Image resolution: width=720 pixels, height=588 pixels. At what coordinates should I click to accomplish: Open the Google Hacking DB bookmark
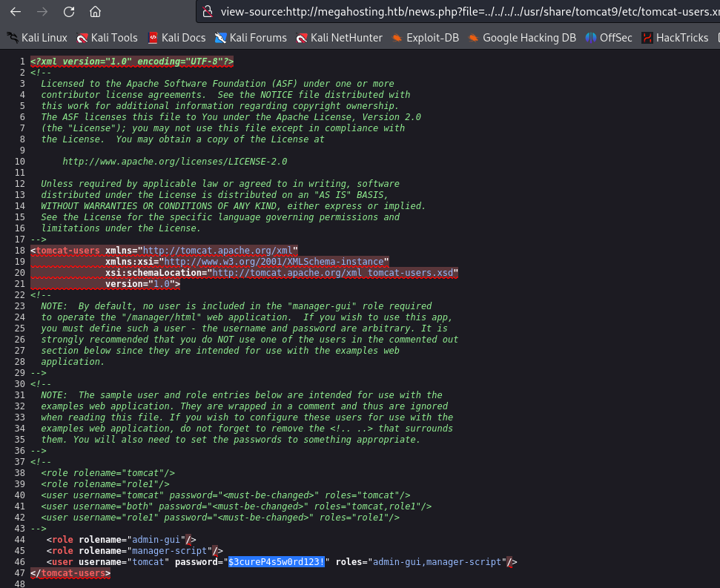(523, 38)
